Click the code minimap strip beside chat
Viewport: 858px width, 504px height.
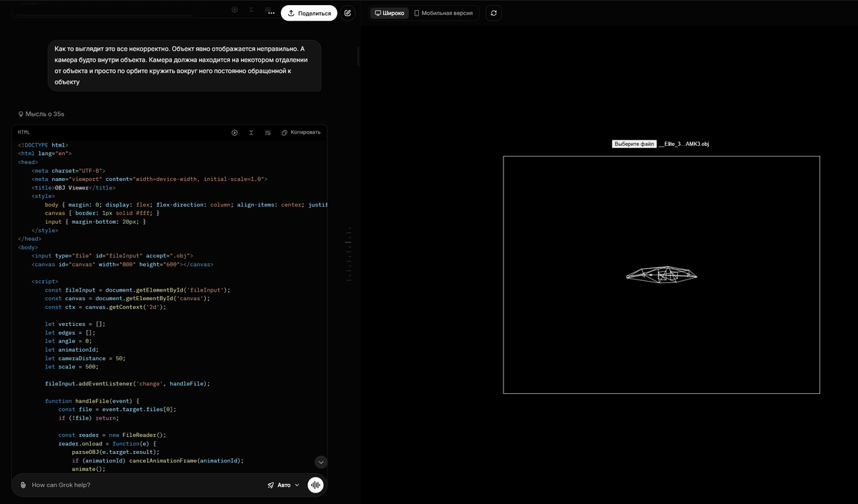(349, 254)
